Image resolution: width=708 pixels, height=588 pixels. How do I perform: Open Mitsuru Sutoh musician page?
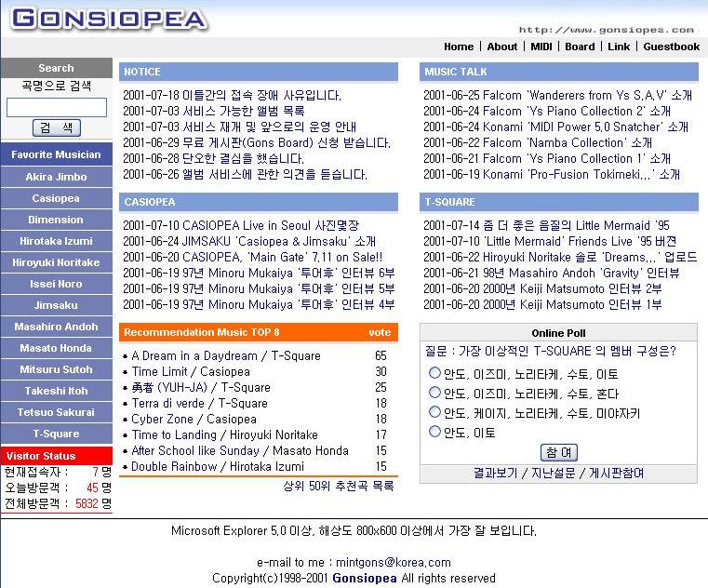[x=56, y=369]
